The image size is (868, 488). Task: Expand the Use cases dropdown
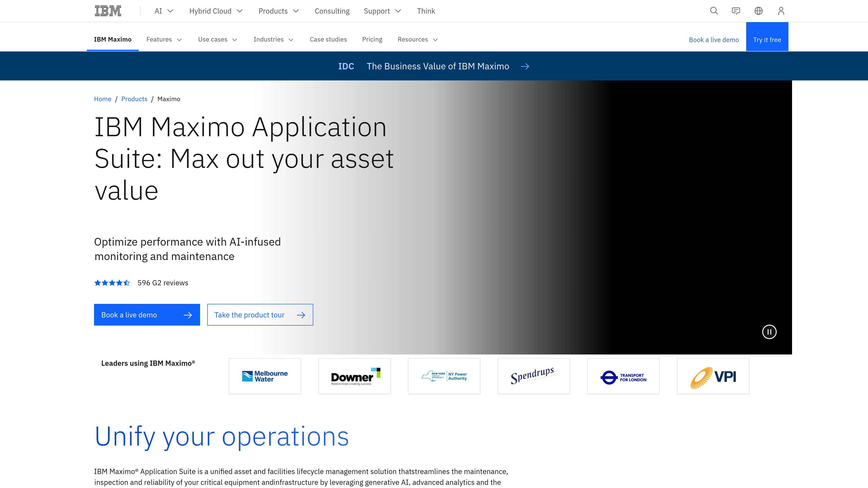click(218, 39)
